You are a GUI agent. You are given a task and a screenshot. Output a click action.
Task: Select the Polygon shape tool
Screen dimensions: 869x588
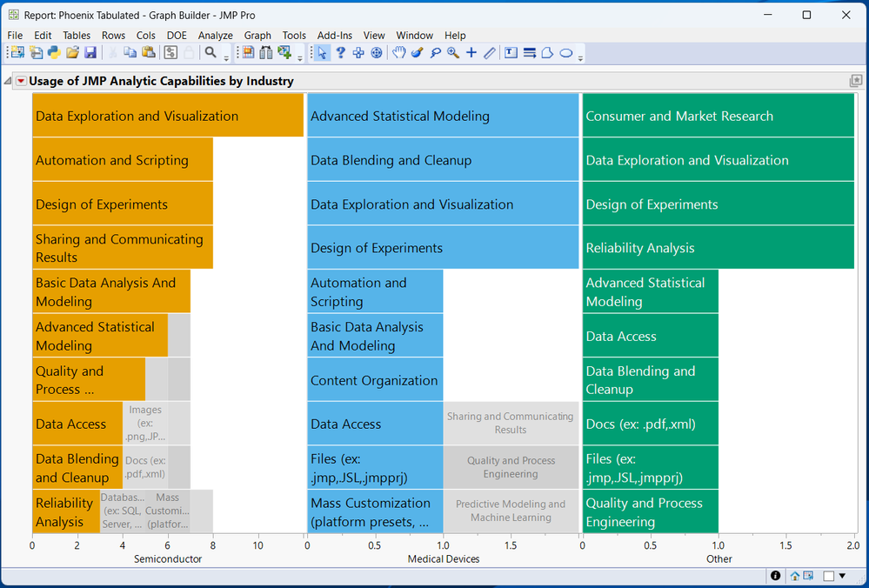[x=547, y=53]
